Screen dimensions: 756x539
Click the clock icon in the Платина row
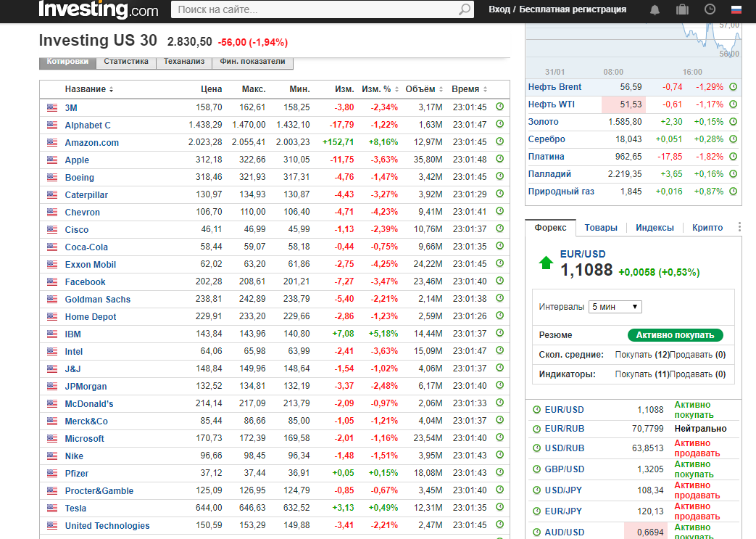pyautogui.click(x=734, y=157)
